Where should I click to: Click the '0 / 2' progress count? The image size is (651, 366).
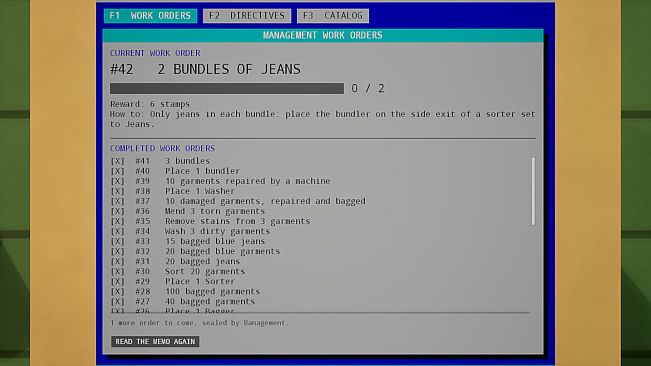(x=368, y=88)
